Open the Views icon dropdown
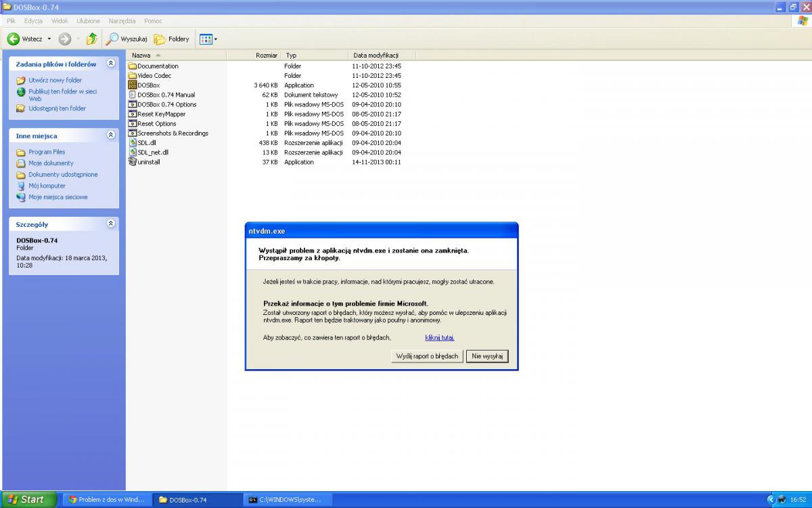The image size is (812, 508). (208, 39)
